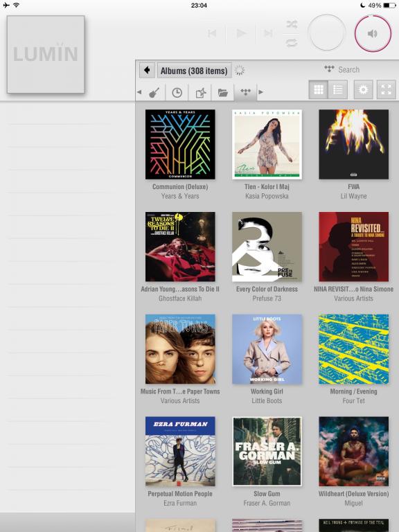Toggle shuffle mode
This screenshot has height=532, width=399.
(x=292, y=24)
